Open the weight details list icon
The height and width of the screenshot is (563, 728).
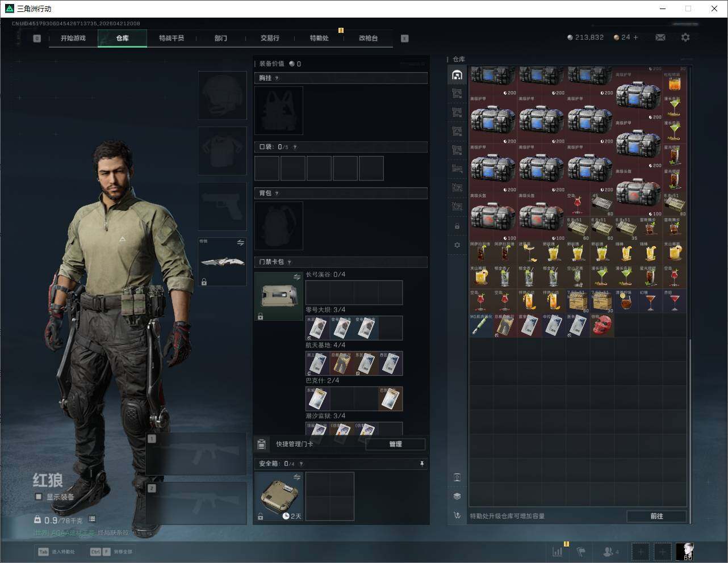[92, 519]
